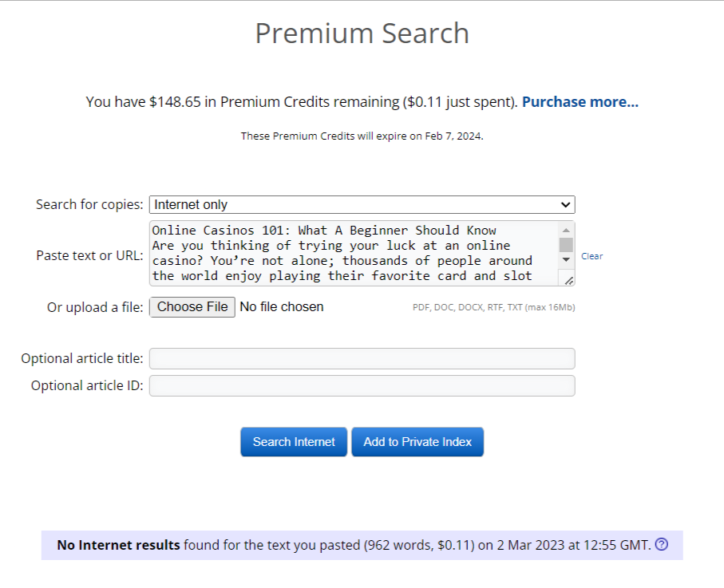Focus the Optional article title field
The width and height of the screenshot is (724, 588).
362,358
